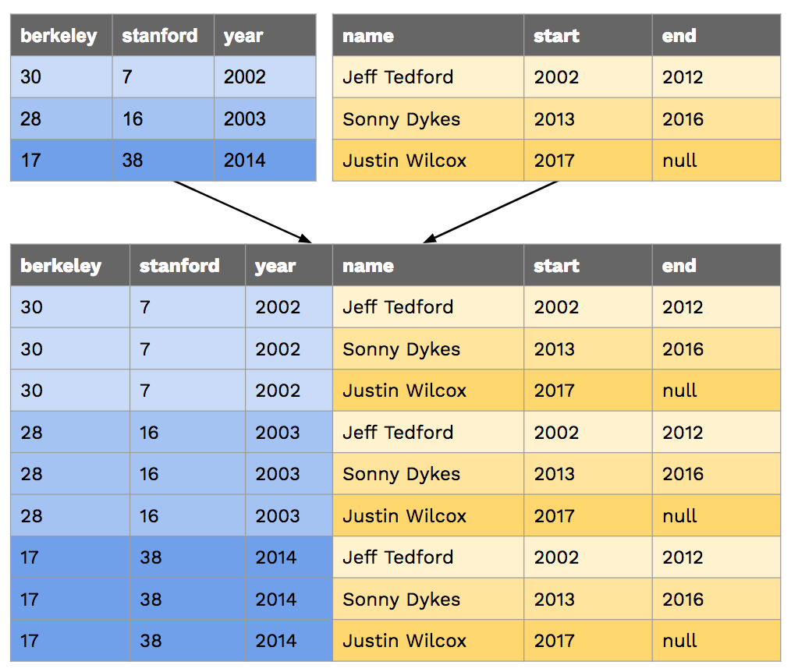This screenshot has height=672, width=791.
Task: Click 'Justin Wilcox' in bottom table's last row
Action: pyautogui.click(x=404, y=641)
